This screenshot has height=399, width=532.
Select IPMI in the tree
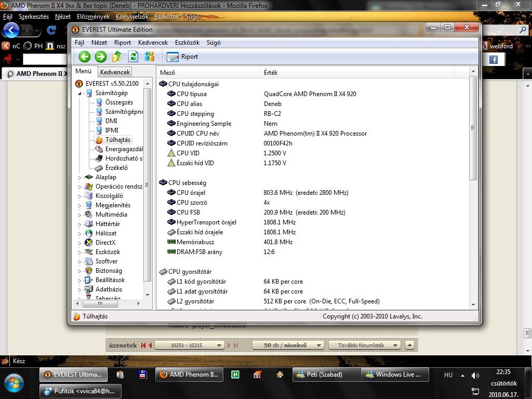[x=112, y=130]
